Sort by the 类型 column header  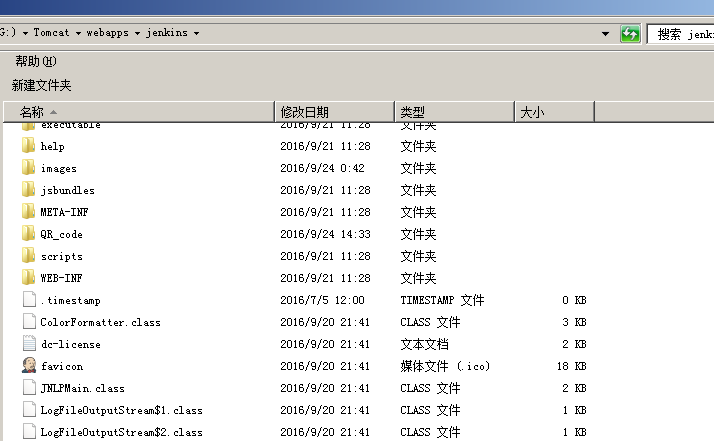[x=454, y=112]
